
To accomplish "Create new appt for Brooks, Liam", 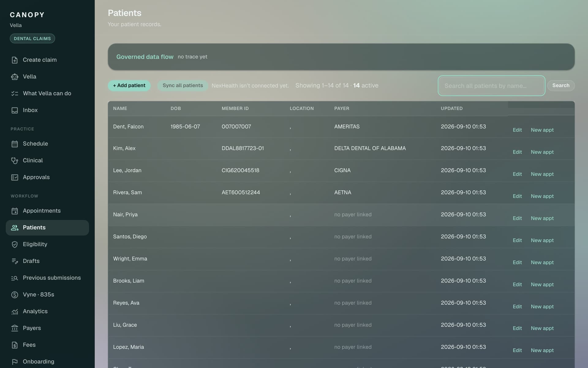I will click(542, 285).
